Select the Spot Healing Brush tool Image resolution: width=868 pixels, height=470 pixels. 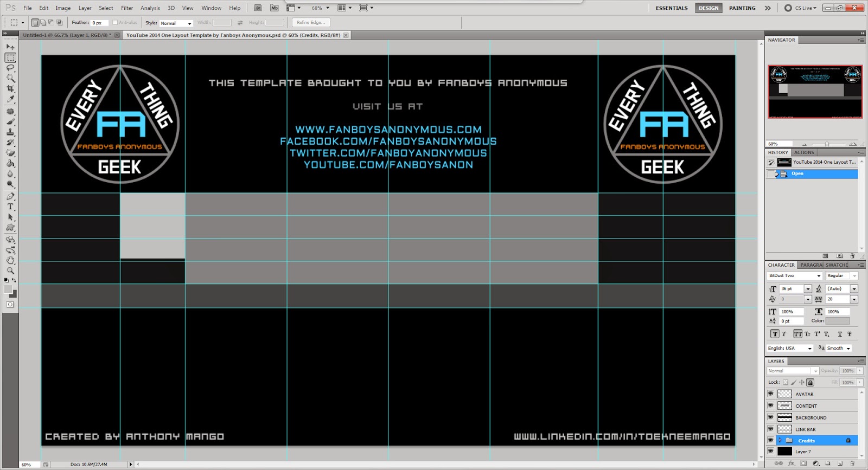(x=10, y=111)
